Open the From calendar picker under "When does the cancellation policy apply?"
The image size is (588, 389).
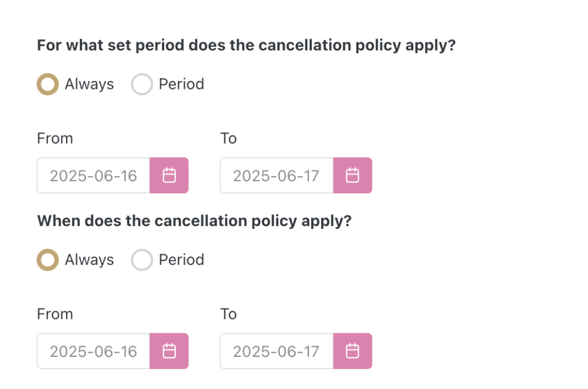[x=169, y=351]
